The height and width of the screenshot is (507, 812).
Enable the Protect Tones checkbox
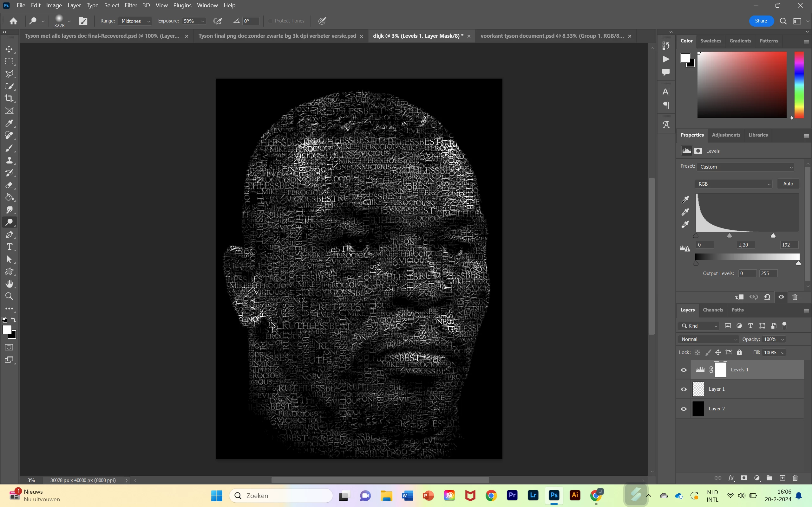point(270,21)
